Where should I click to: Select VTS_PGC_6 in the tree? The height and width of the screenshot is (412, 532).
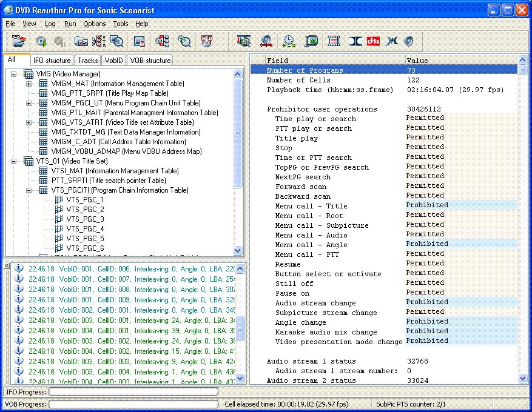click(x=85, y=248)
